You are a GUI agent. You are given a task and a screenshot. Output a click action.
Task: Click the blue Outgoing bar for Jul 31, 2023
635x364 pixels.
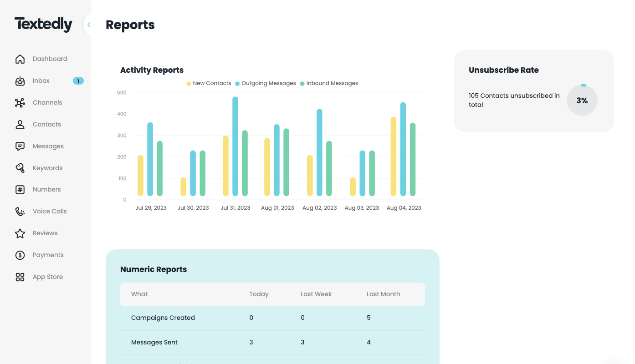235,146
